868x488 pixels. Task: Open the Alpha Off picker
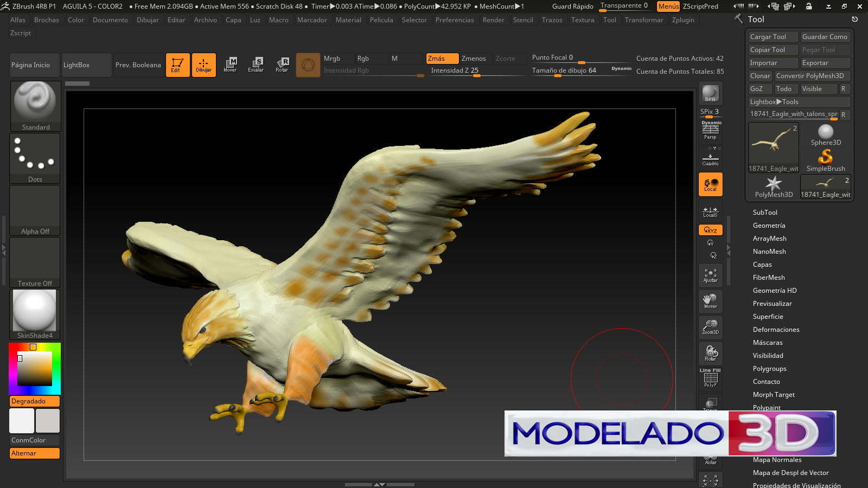35,210
